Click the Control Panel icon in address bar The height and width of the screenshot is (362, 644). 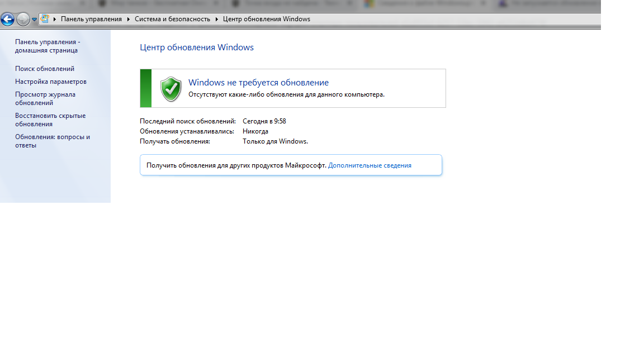click(x=45, y=19)
